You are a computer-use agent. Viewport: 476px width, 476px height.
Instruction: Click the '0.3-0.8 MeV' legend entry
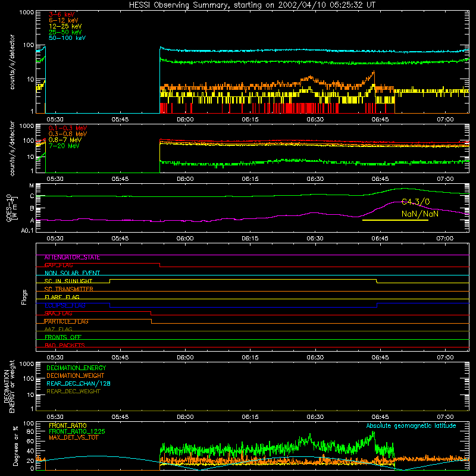(x=68, y=134)
